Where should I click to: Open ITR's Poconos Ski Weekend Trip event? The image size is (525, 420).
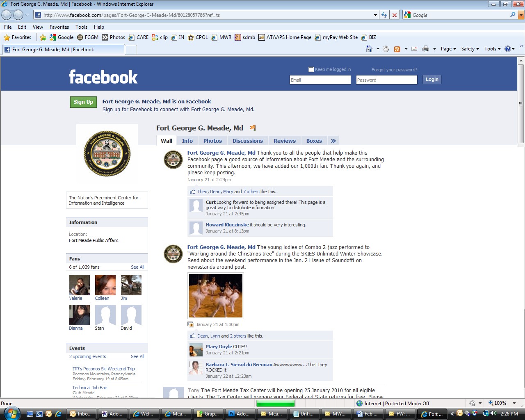(x=103, y=369)
